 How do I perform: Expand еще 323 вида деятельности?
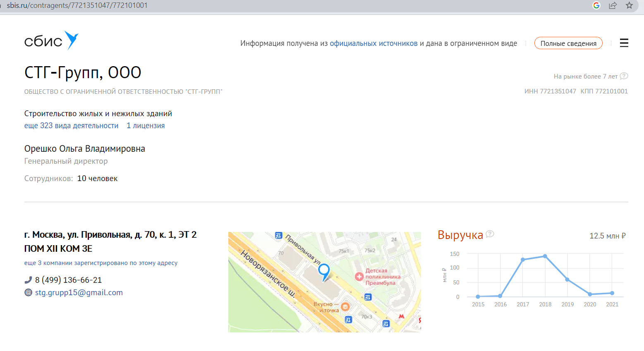71,126
